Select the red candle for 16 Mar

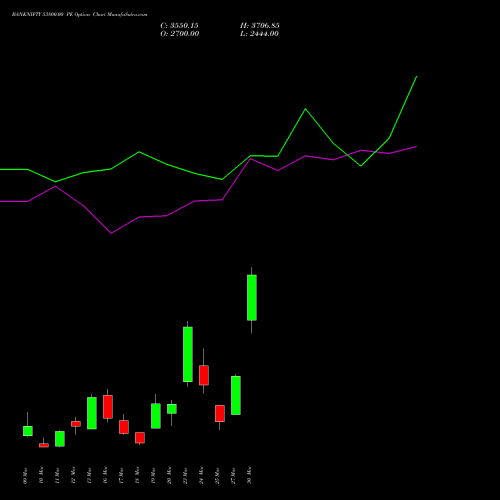pyautogui.click(x=108, y=407)
